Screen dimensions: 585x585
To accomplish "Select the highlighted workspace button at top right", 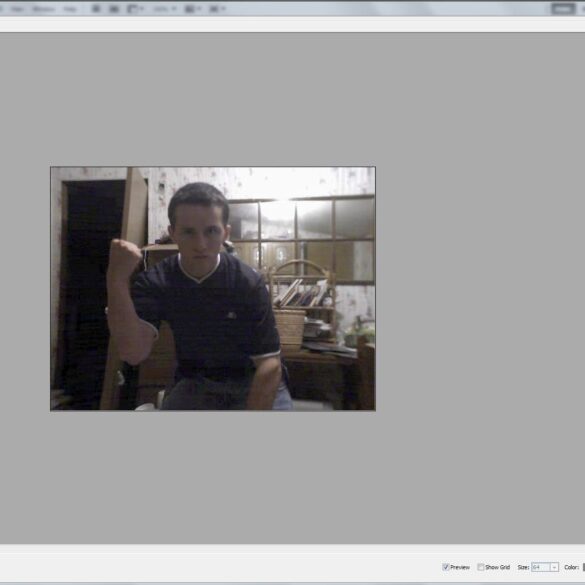I will coord(563,9).
